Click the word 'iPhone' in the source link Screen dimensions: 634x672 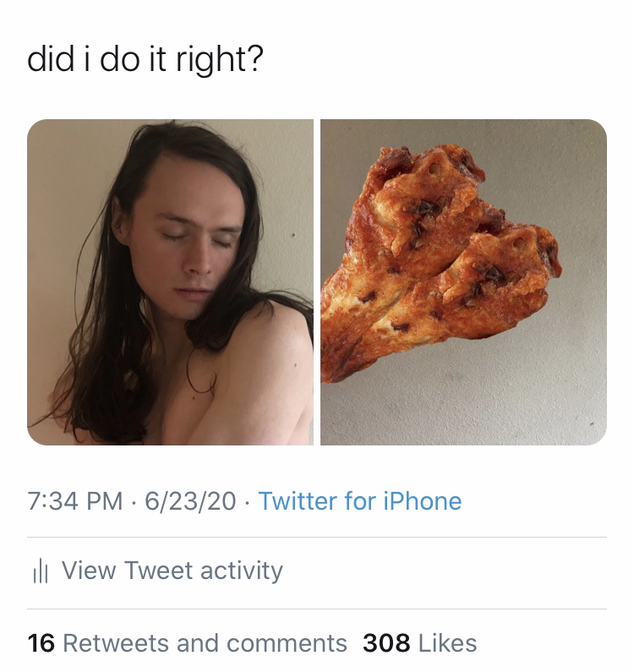(422, 501)
